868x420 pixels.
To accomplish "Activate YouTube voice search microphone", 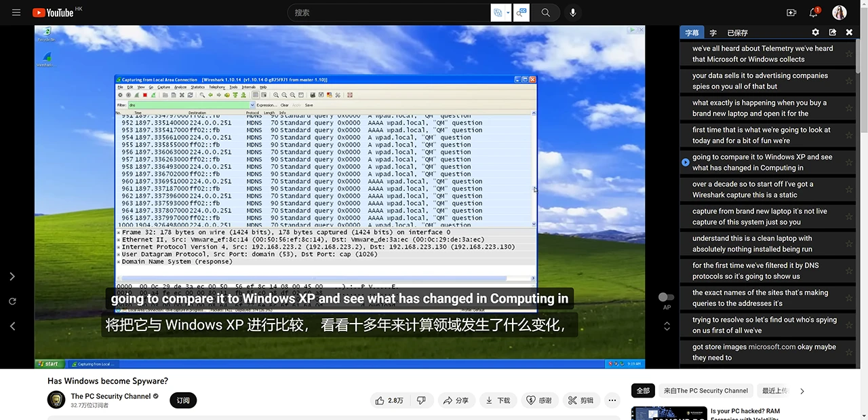I will point(572,12).
